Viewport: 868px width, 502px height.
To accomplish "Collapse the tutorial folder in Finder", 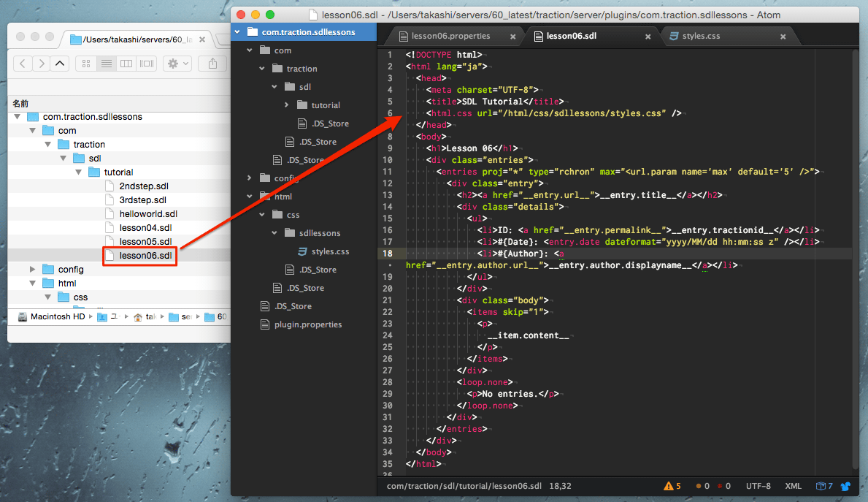I will coord(78,172).
